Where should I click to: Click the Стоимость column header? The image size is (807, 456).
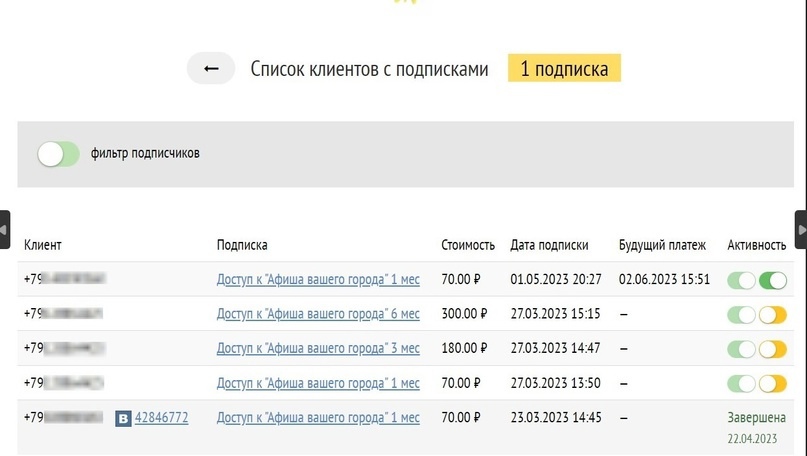[x=468, y=245]
